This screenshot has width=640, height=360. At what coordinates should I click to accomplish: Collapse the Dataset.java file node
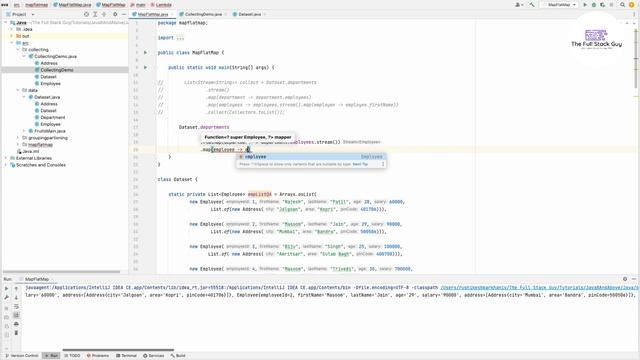coord(24,97)
